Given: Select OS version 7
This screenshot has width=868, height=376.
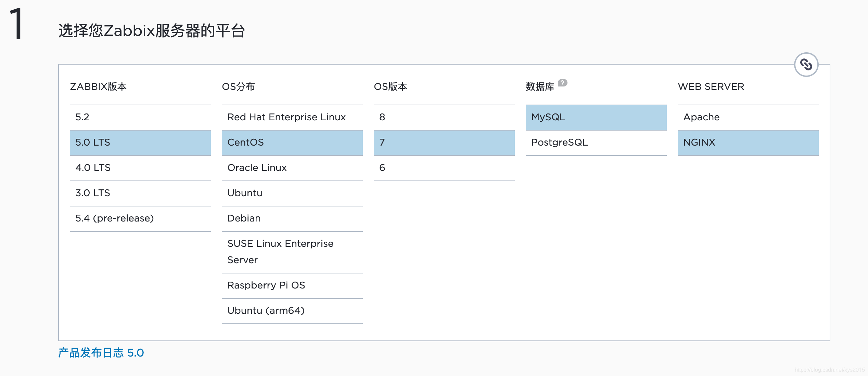Looking at the screenshot, I should [444, 143].
